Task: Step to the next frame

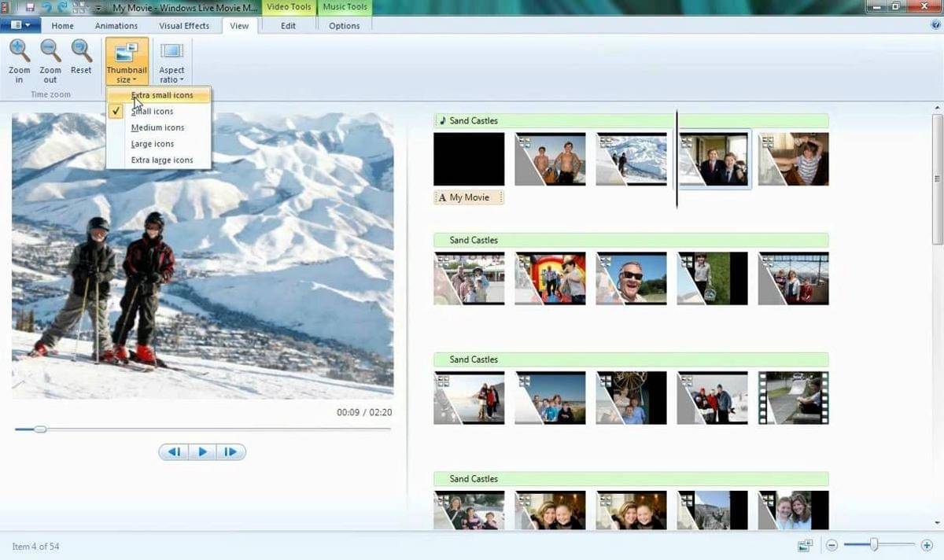Action: 230,451
